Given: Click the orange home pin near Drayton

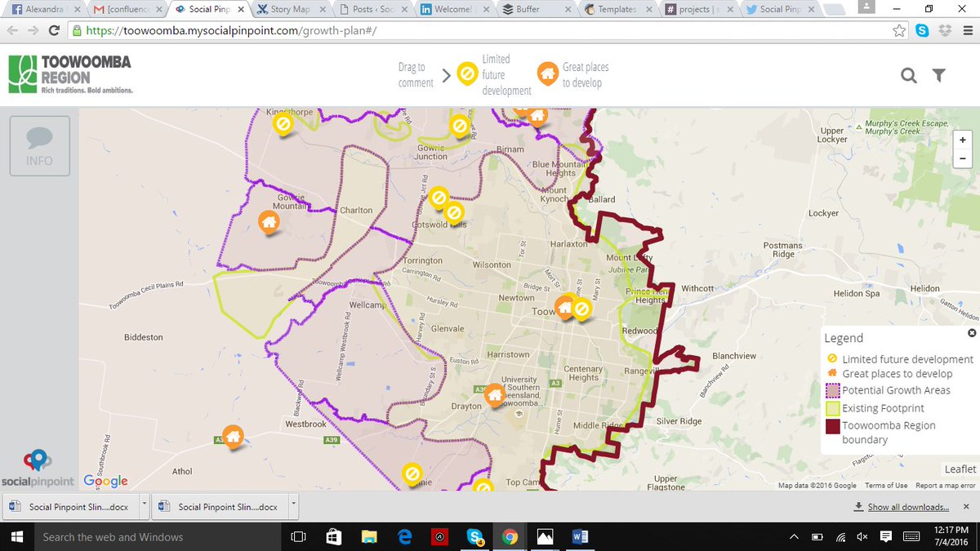Looking at the screenshot, I should click(493, 396).
